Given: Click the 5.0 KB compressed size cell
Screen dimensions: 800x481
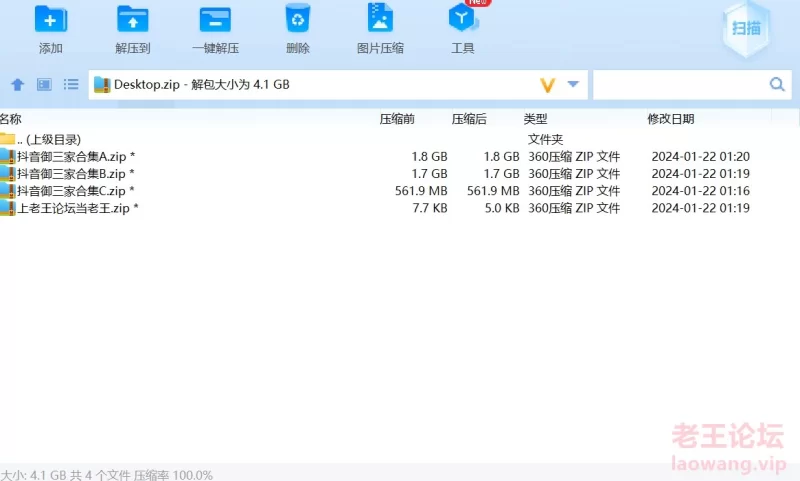Looking at the screenshot, I should point(502,208).
